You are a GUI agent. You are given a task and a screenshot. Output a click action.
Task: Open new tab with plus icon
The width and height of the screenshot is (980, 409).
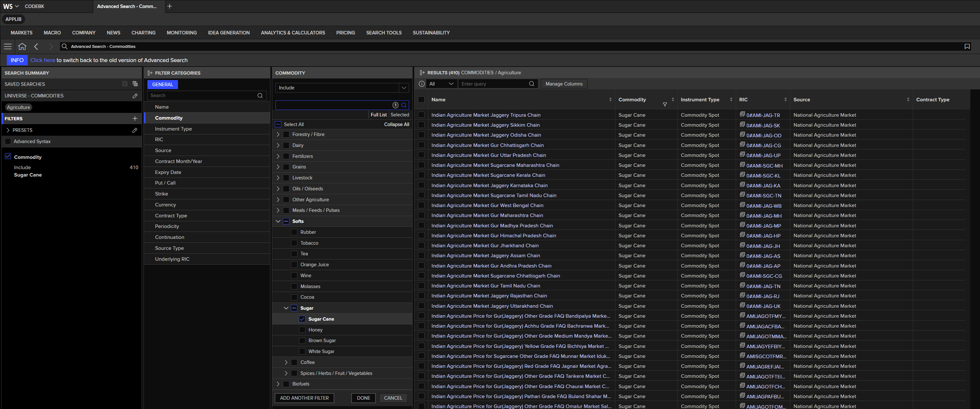(x=170, y=6)
